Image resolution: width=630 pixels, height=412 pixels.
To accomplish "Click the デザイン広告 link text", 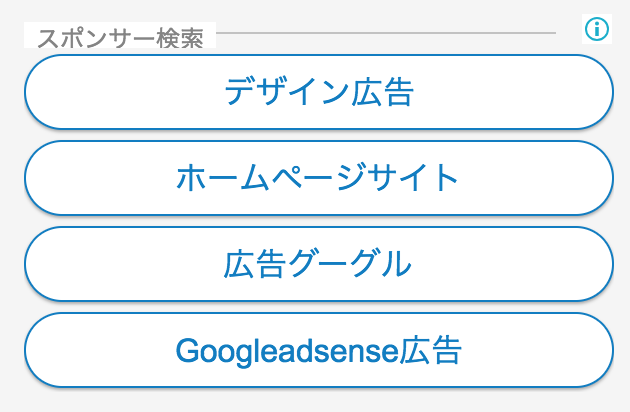I will coord(319,92).
